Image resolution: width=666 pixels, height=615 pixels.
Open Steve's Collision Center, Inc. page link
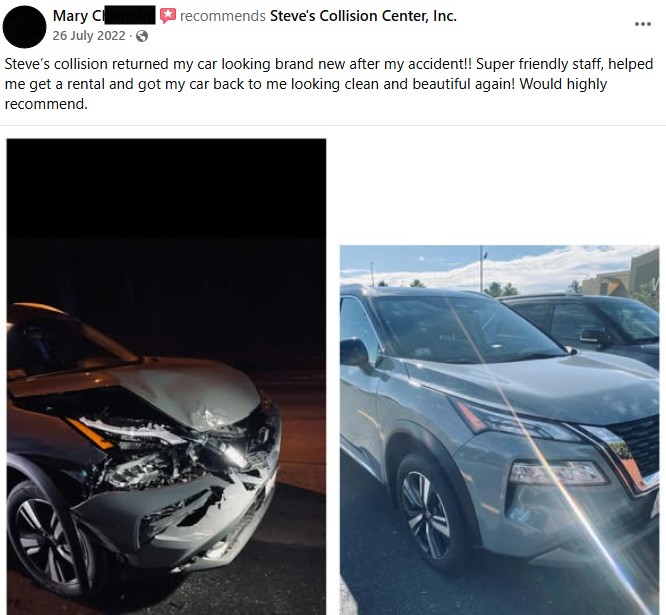[x=363, y=16]
